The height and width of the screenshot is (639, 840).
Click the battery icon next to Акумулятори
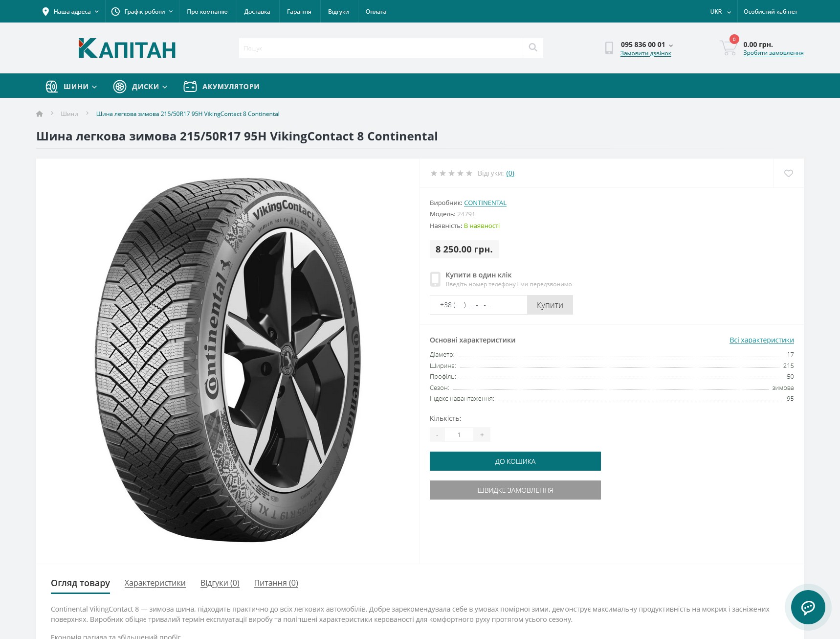click(190, 87)
